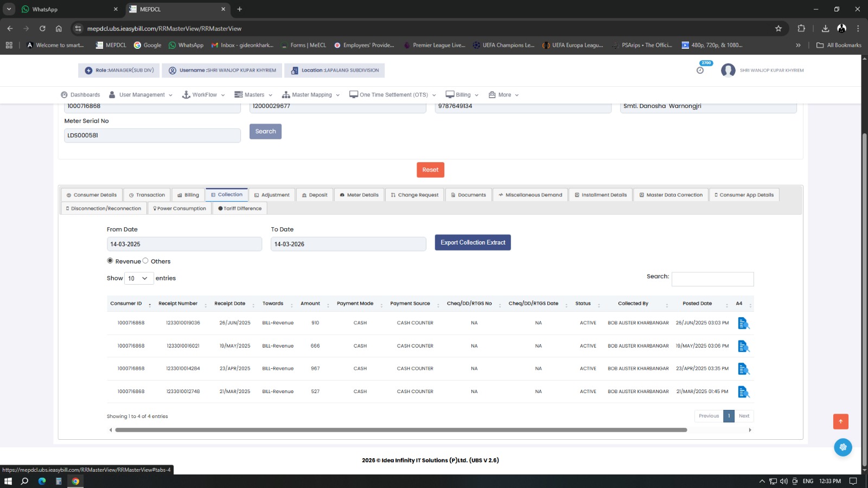This screenshot has width=868, height=488.
Task: Select the Others radio button
Action: [145, 261]
